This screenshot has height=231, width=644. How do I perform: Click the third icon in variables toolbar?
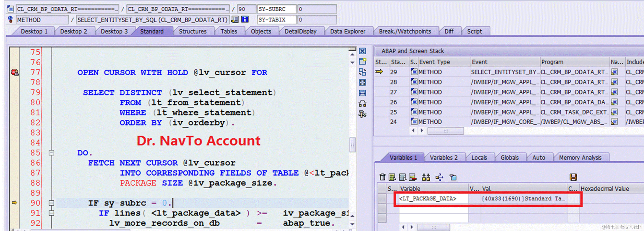(x=402, y=177)
